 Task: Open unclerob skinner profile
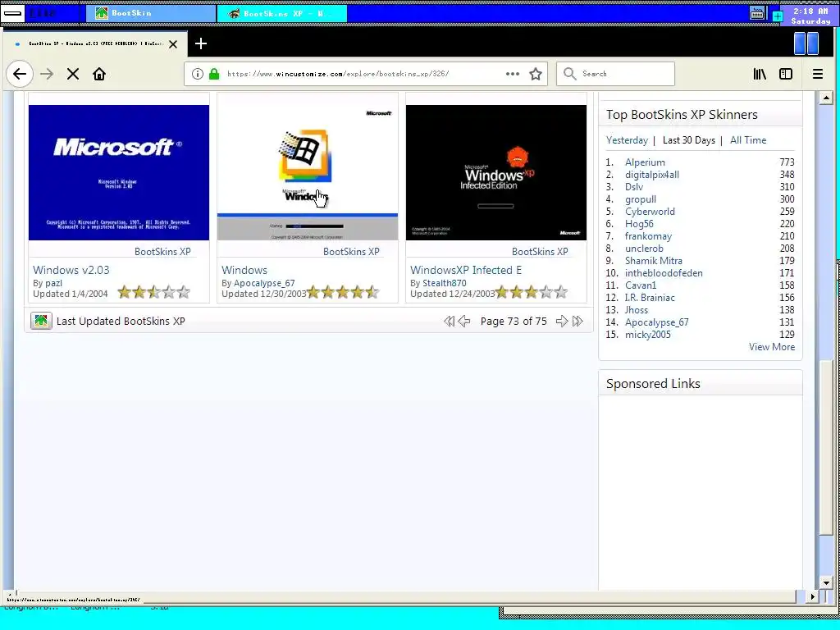pyautogui.click(x=644, y=248)
